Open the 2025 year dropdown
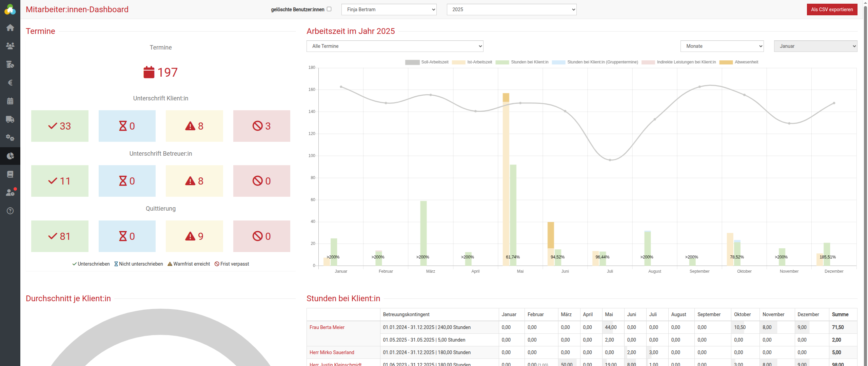868x366 pixels. [511, 9]
